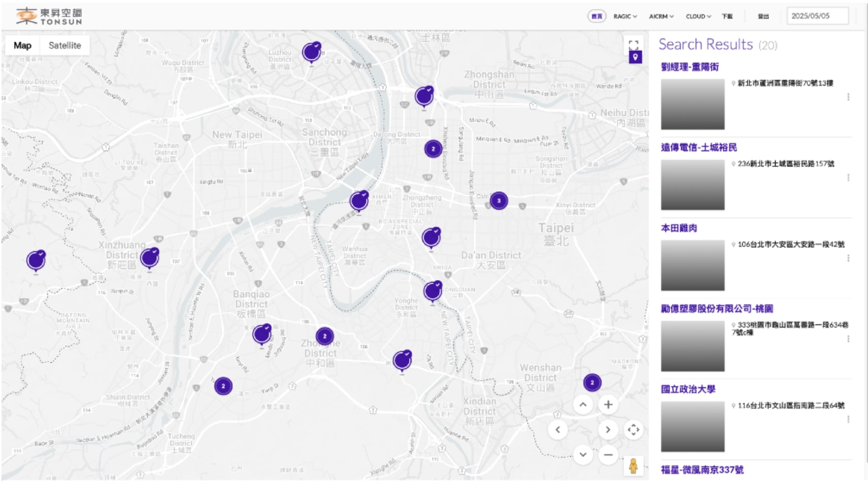Expand the AICRM dropdown menu

point(661,16)
